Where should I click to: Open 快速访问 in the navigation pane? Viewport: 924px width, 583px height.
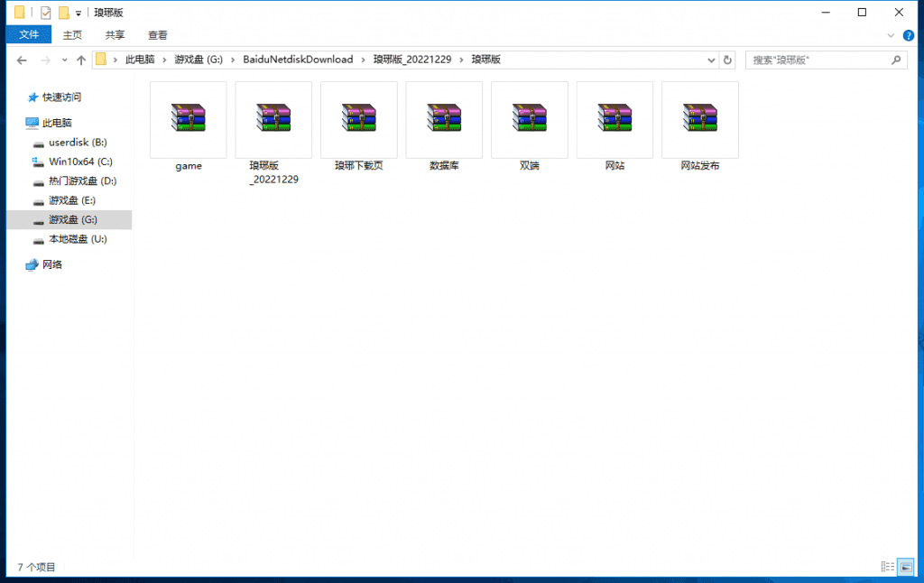(62, 97)
